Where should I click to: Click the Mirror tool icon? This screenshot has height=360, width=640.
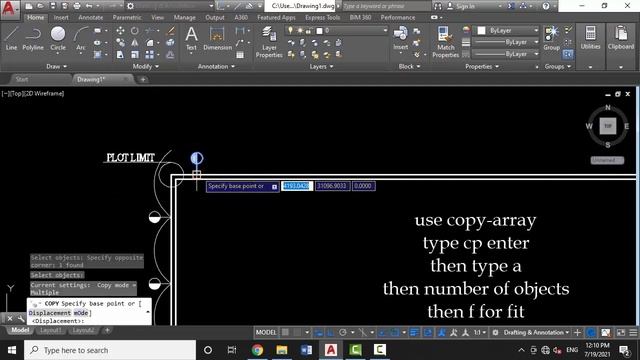135,42
